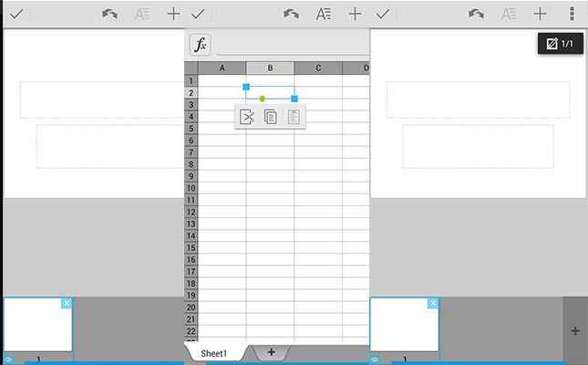
Task: Toggle eye icon on left slide thumbnail
Action: pos(8,360)
